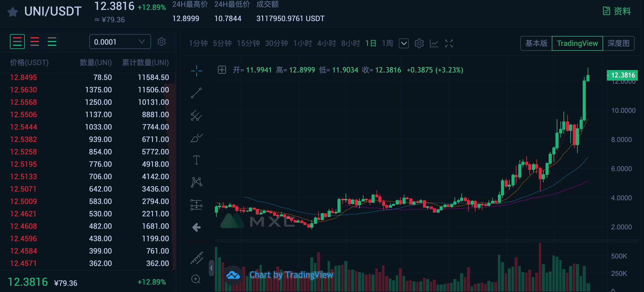Click the UNI/USDT pair title
The image size is (644, 292).
click(x=53, y=11)
